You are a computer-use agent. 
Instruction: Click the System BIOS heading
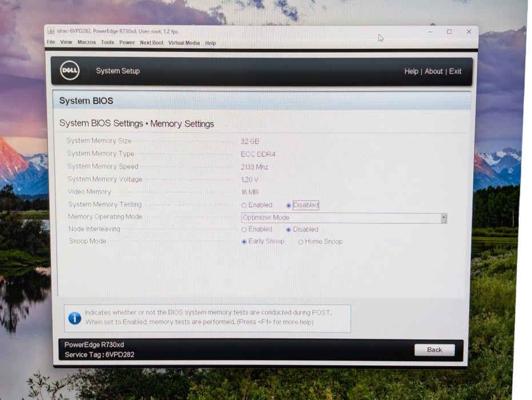pos(86,101)
